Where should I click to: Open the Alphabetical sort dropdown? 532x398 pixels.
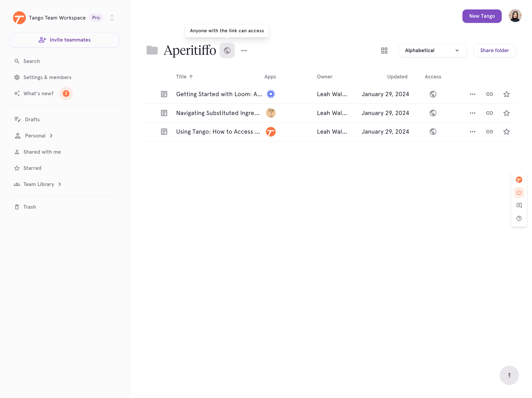click(432, 51)
